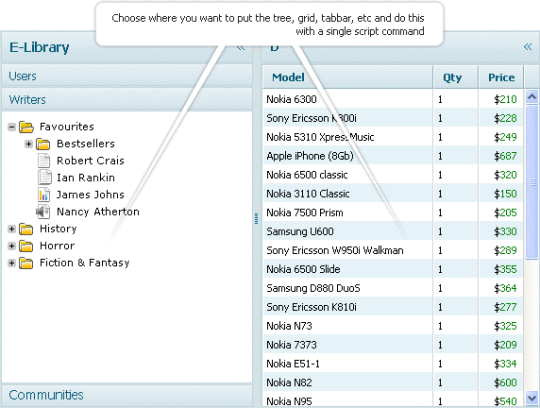Sort grid by Price column header
Viewport: 540px width, 408px height.
pos(501,77)
